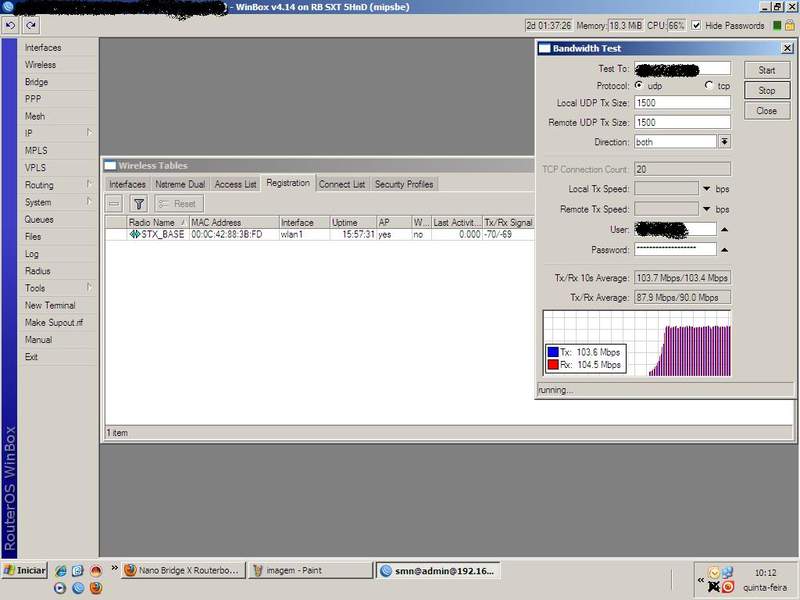Open Internet Explorer from quick launch
This screenshot has width=800, height=600.
(x=60, y=570)
